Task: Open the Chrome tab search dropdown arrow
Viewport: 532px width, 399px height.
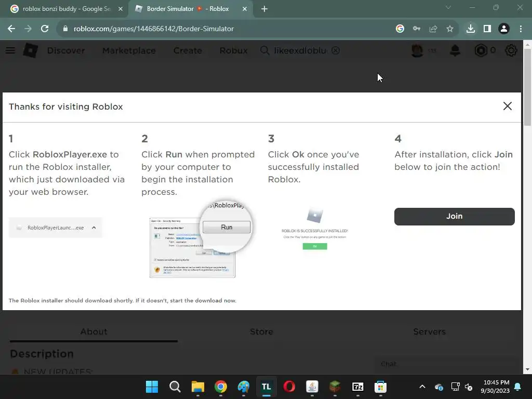Action: (448, 7)
